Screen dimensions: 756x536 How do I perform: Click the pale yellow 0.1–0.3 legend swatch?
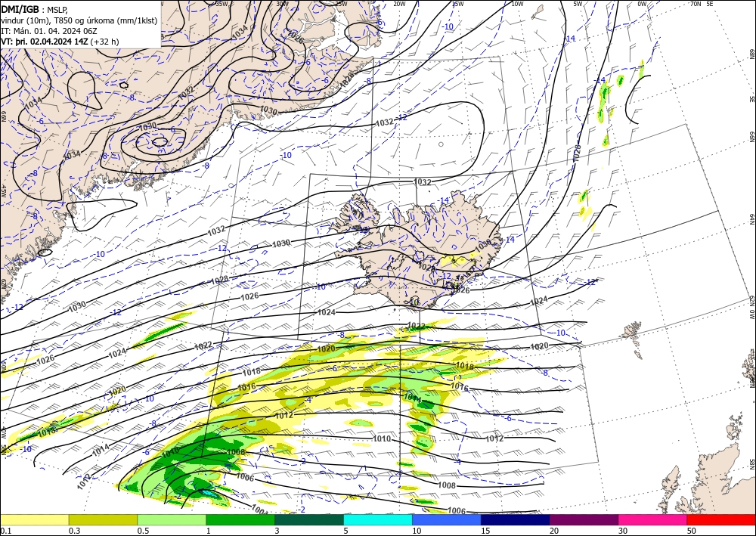point(34,519)
